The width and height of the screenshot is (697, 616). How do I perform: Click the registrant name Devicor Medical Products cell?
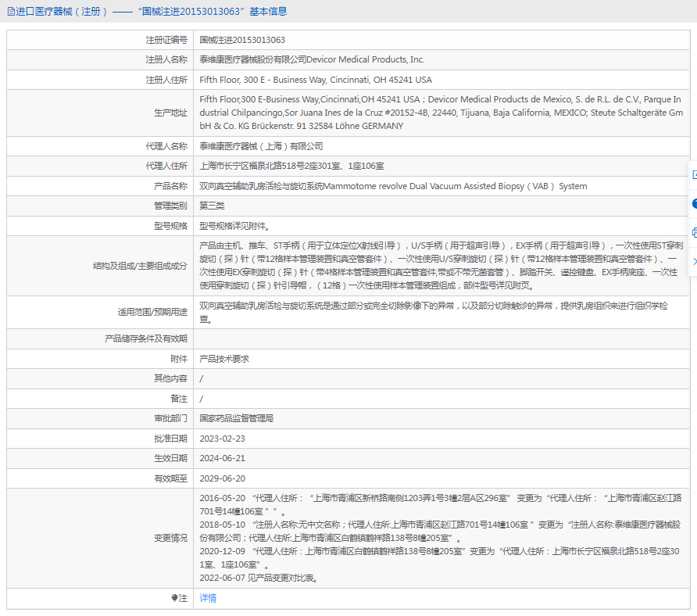[x=312, y=59]
